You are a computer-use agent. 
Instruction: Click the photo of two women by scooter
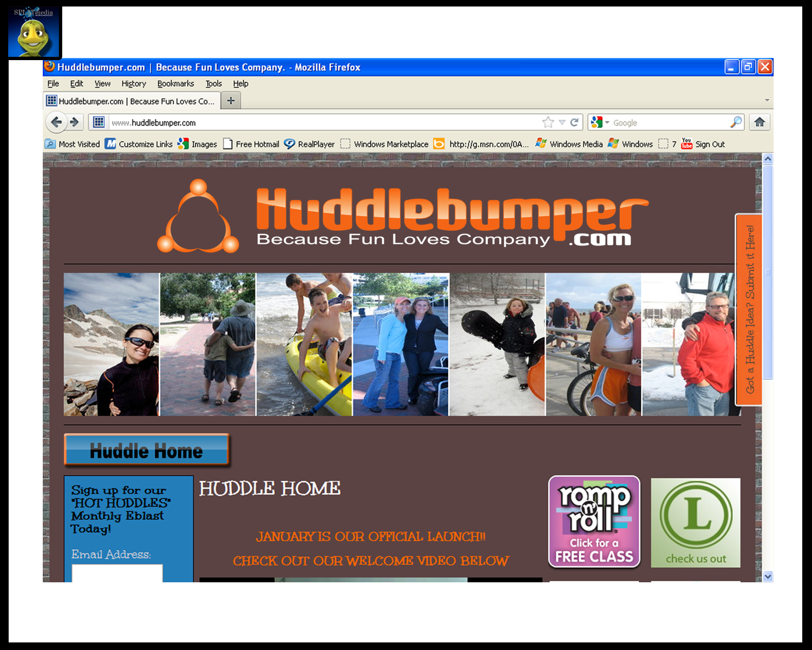click(x=401, y=344)
